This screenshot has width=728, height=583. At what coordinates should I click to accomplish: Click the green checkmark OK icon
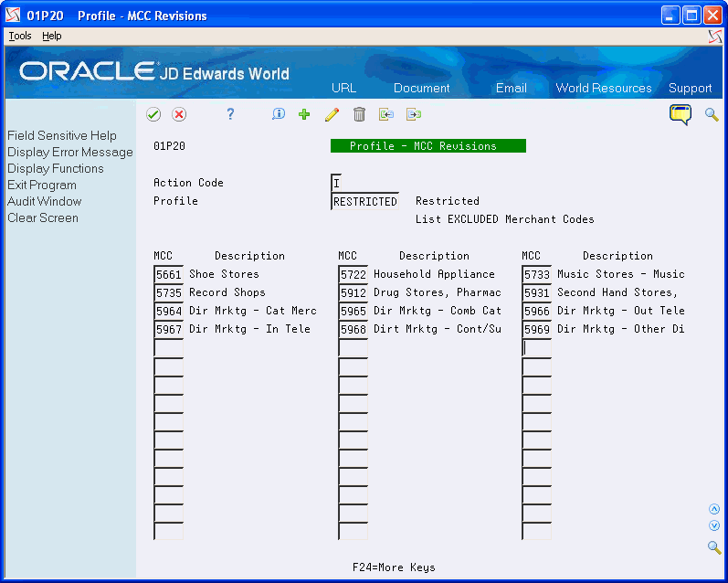pos(153,114)
